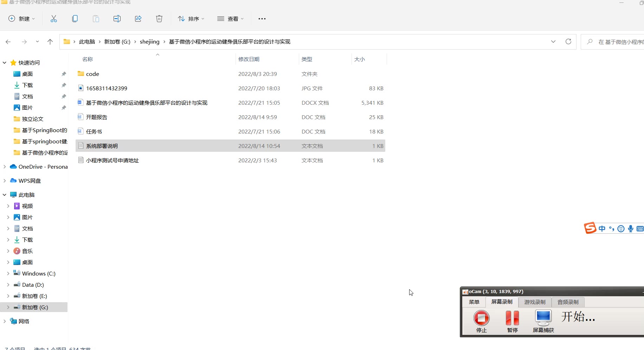Unpin 文档 from quick access pin icon
The image size is (644, 350).
[64, 96]
